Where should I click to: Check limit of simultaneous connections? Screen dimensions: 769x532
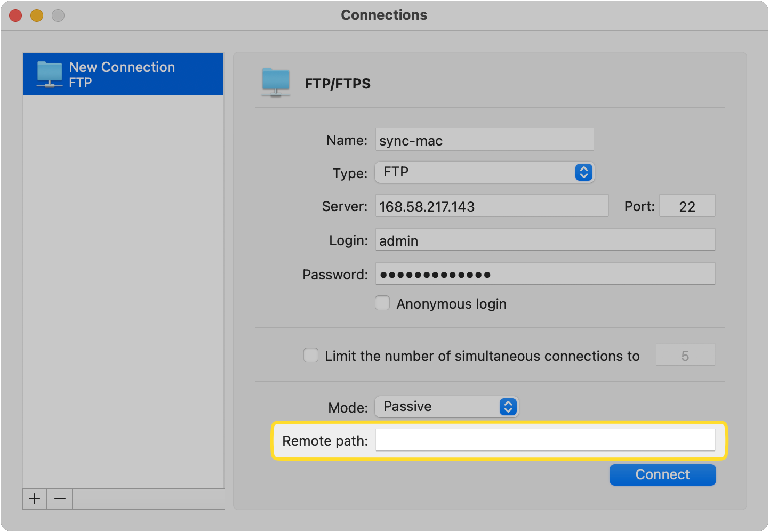(311, 354)
